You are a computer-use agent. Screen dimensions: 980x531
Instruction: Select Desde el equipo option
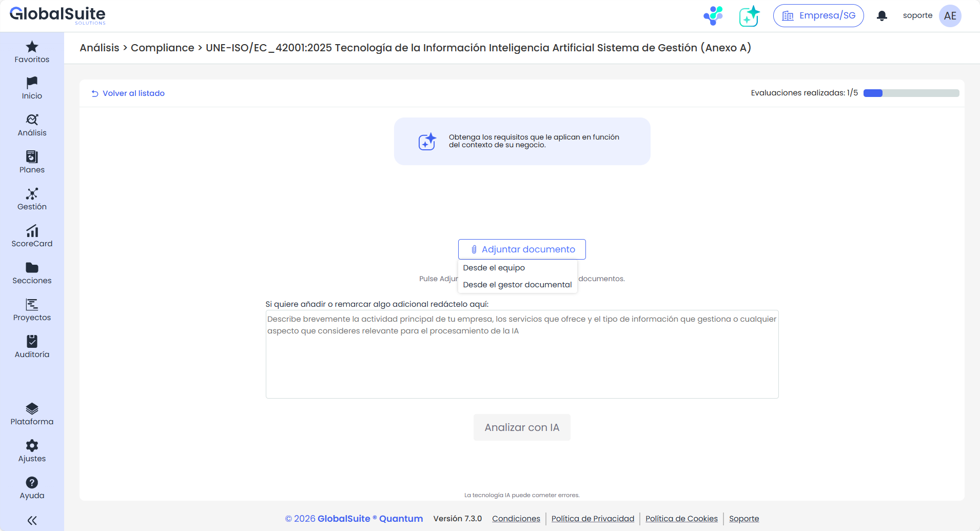[x=494, y=268]
